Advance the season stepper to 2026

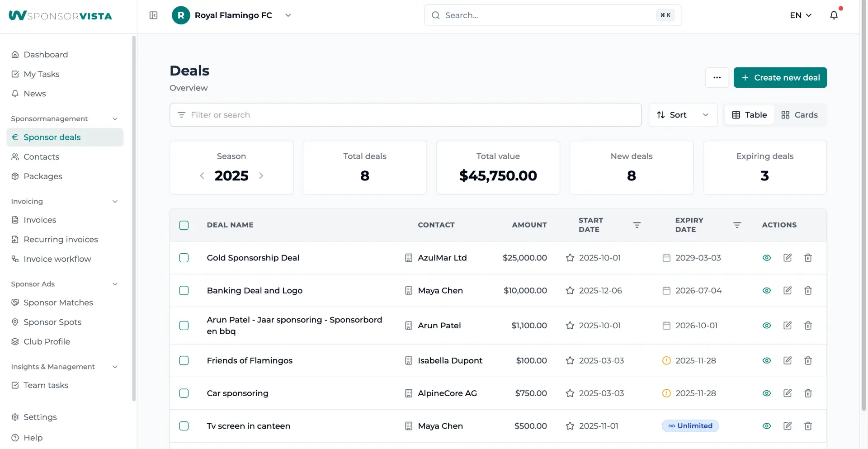click(x=261, y=175)
